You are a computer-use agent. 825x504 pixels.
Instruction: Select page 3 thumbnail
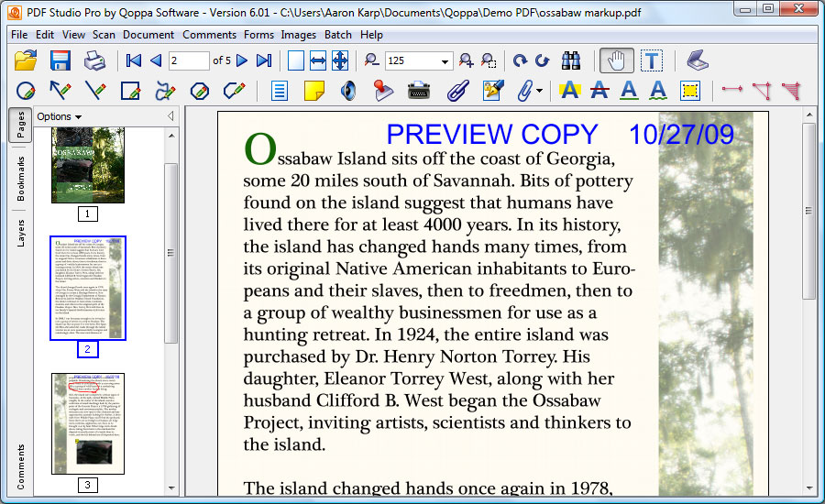pos(88,423)
